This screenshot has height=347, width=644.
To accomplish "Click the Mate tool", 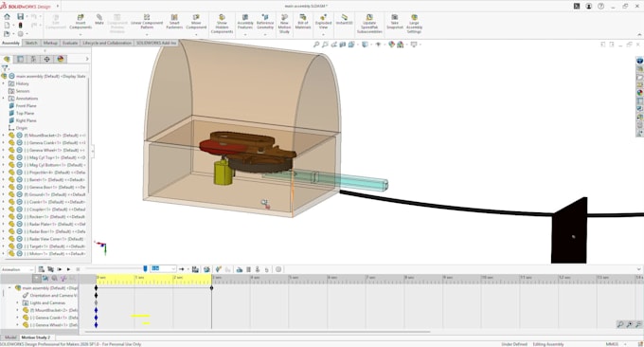I will point(99,19).
